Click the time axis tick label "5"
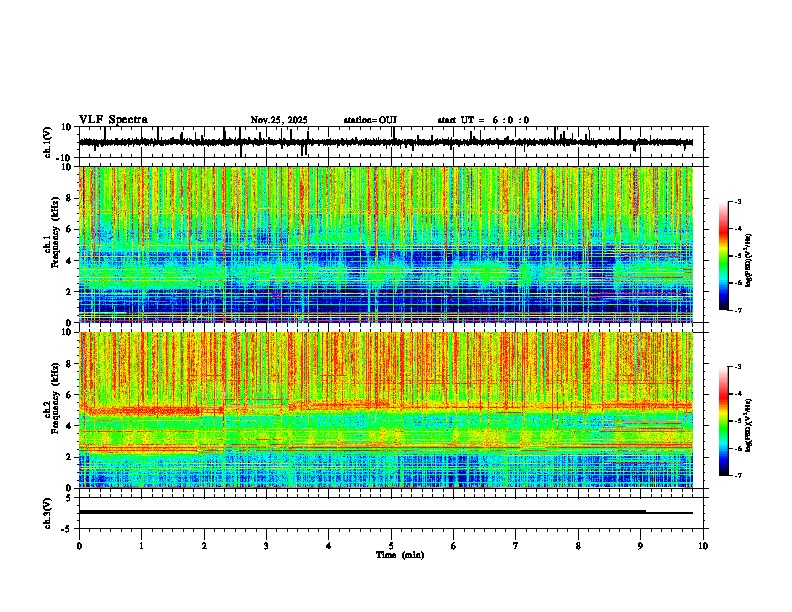792x612 pixels. pyautogui.click(x=391, y=546)
